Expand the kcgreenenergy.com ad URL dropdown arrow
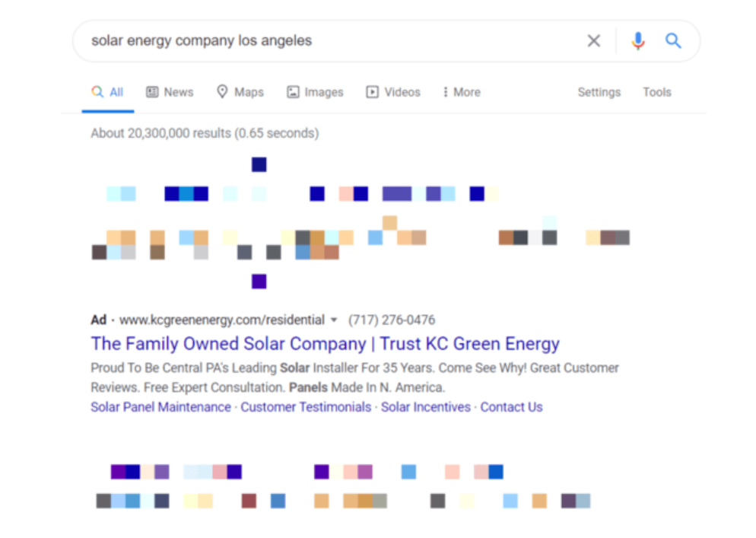The image size is (756, 538). [333, 320]
